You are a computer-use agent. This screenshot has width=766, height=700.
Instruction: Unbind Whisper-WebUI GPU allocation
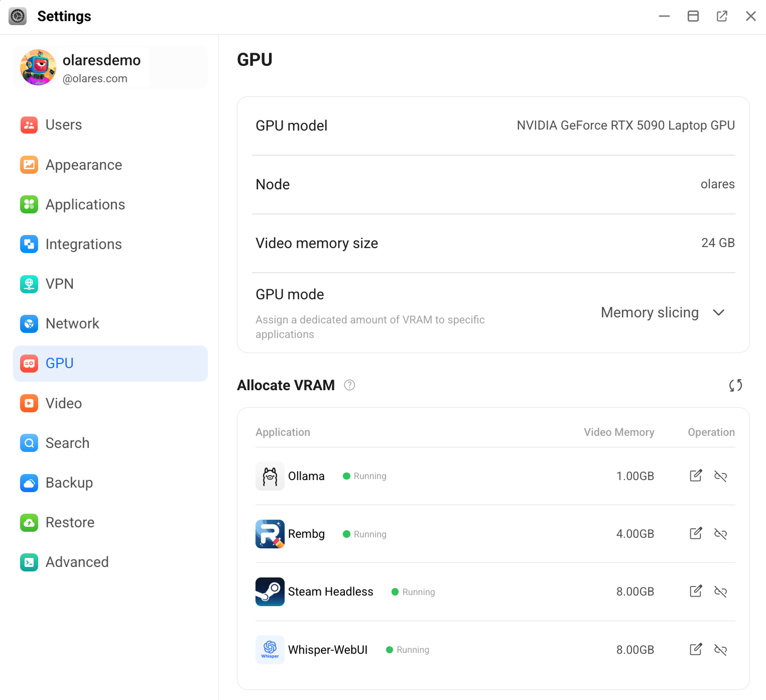click(721, 649)
